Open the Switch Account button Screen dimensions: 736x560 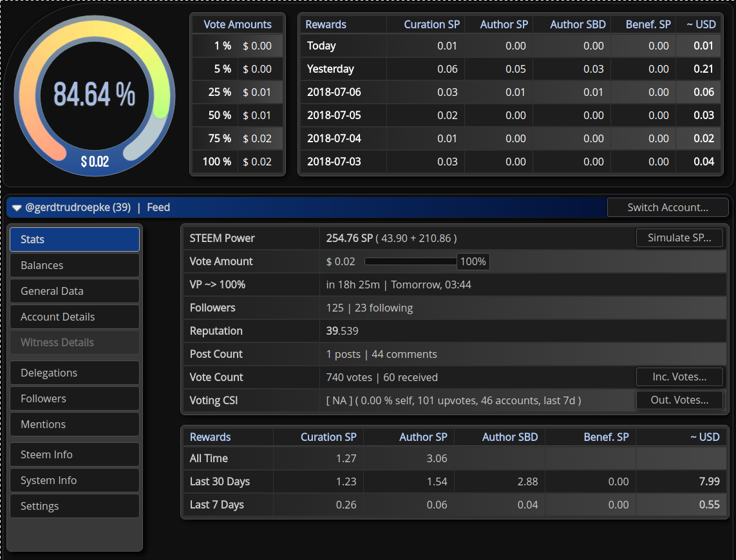pyautogui.click(x=668, y=207)
